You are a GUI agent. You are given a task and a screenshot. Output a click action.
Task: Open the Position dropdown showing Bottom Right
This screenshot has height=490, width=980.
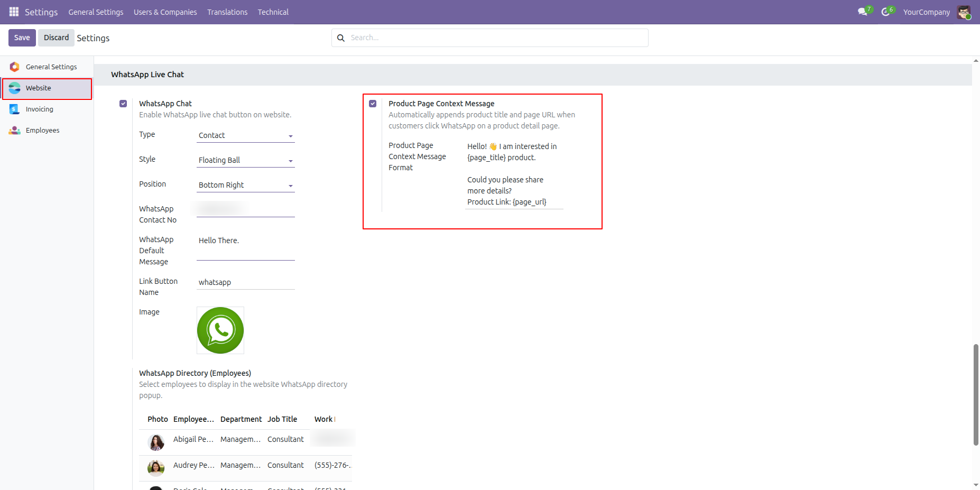coord(245,185)
